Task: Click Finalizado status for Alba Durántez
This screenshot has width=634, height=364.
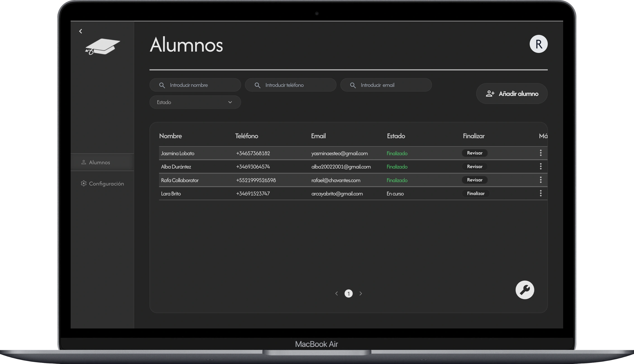Action: (x=397, y=167)
